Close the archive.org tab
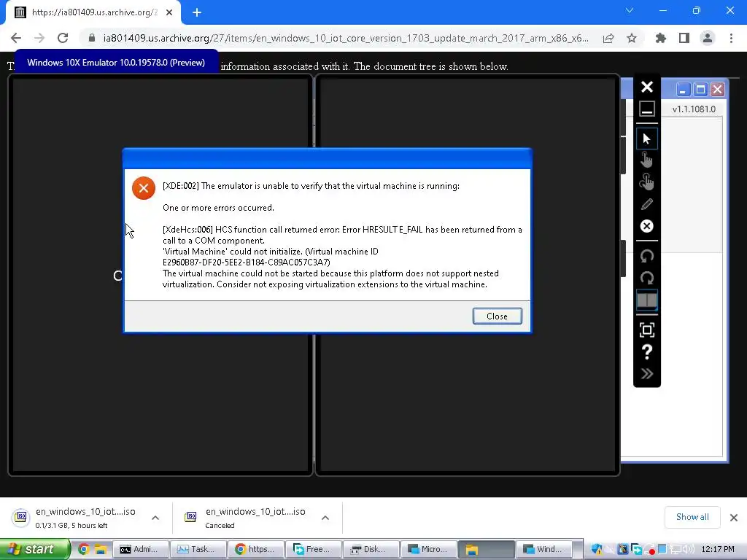Viewport: 747px width, 560px height. click(169, 13)
